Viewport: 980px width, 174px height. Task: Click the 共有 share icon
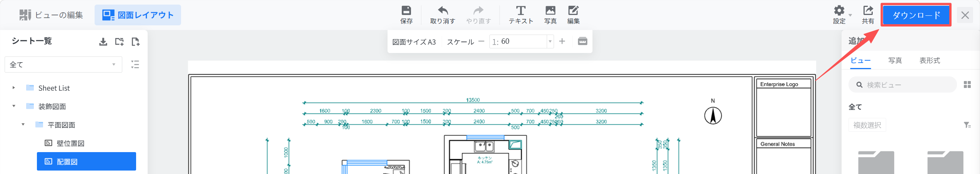(868, 15)
